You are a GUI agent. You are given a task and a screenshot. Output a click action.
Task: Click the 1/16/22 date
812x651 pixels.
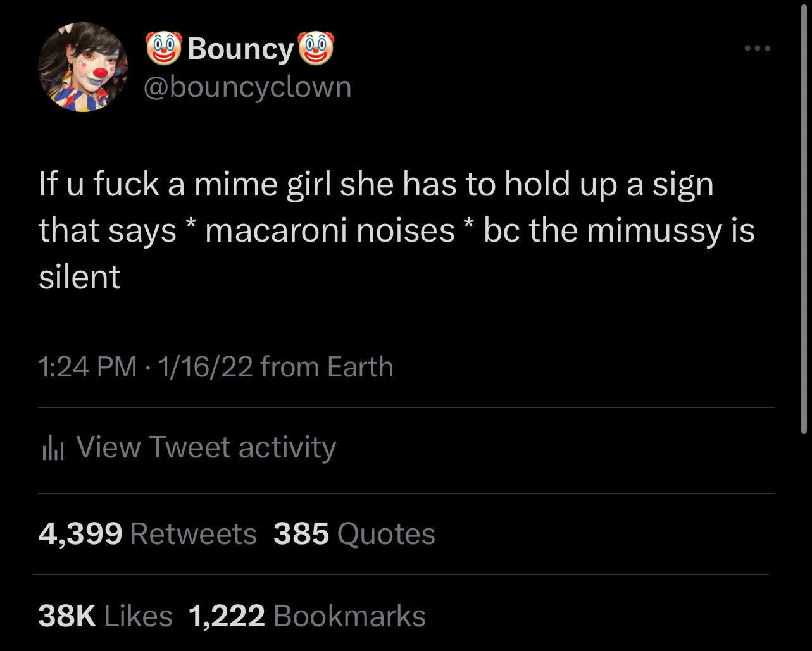pos(205,367)
